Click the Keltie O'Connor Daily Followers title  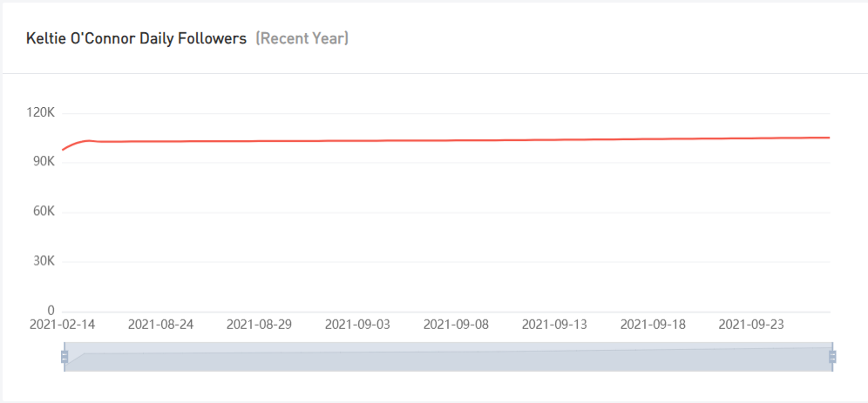click(137, 39)
